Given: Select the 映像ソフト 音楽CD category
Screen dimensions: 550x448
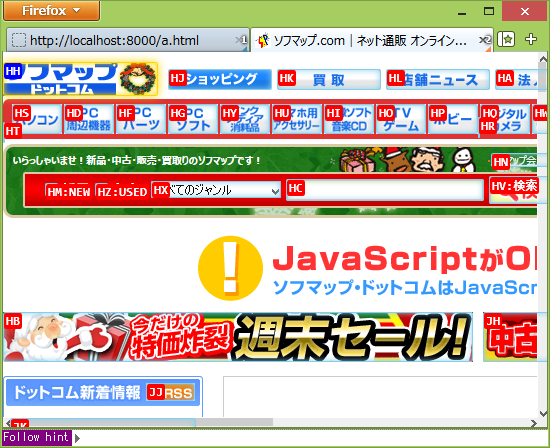Looking at the screenshot, I should (349, 119).
